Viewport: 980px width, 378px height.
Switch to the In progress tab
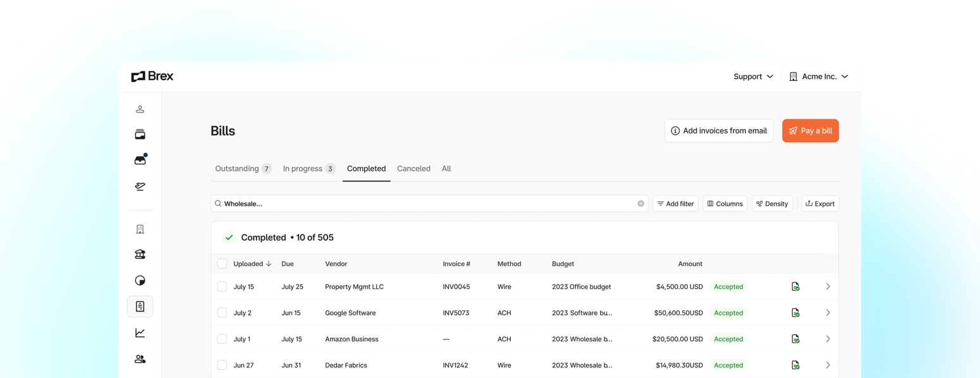point(309,169)
